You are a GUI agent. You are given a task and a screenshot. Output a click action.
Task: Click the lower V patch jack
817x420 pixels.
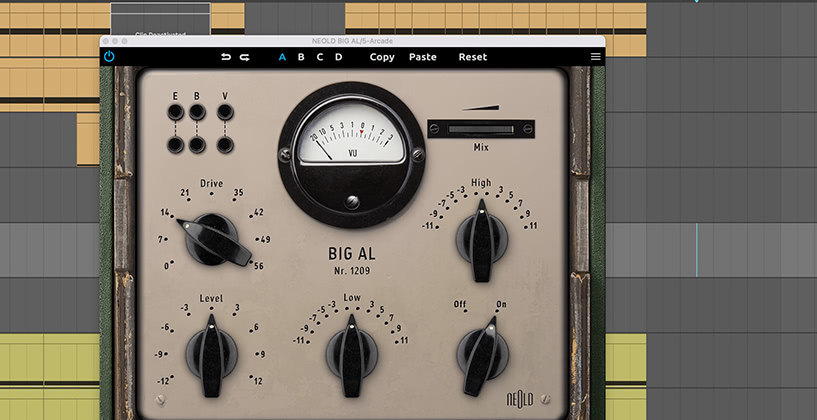pyautogui.click(x=225, y=145)
